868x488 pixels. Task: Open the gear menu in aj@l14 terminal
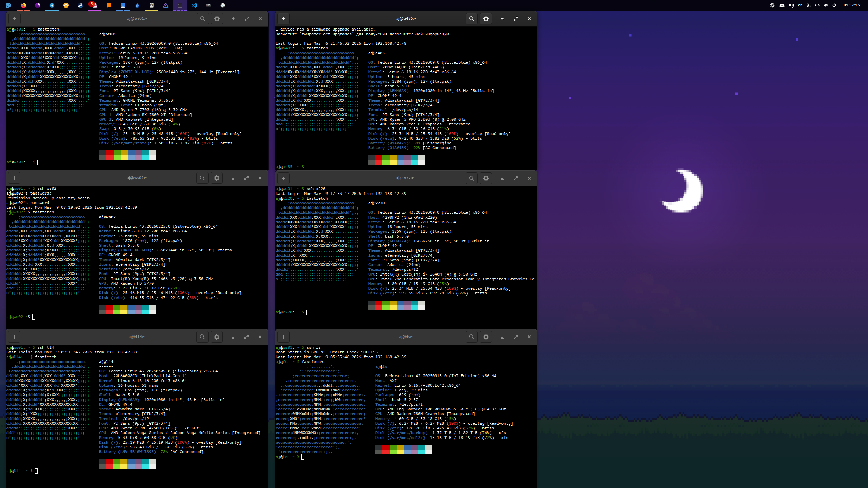pyautogui.click(x=217, y=337)
